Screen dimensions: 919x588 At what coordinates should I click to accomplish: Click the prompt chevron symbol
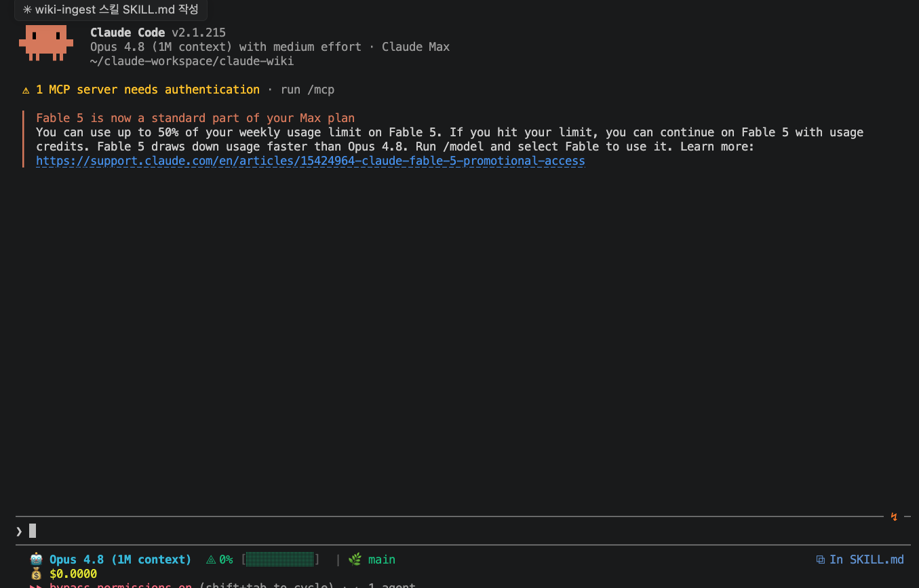pyautogui.click(x=19, y=531)
